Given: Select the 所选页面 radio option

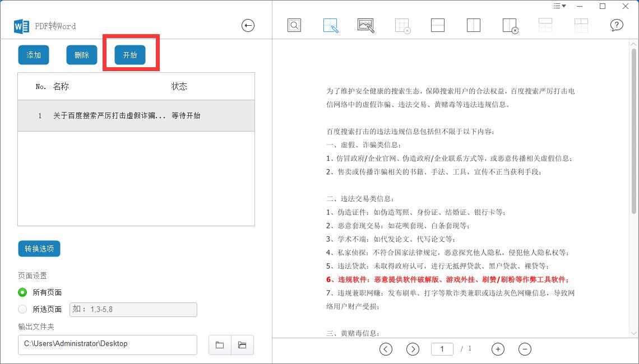Looking at the screenshot, I should click(22, 309).
